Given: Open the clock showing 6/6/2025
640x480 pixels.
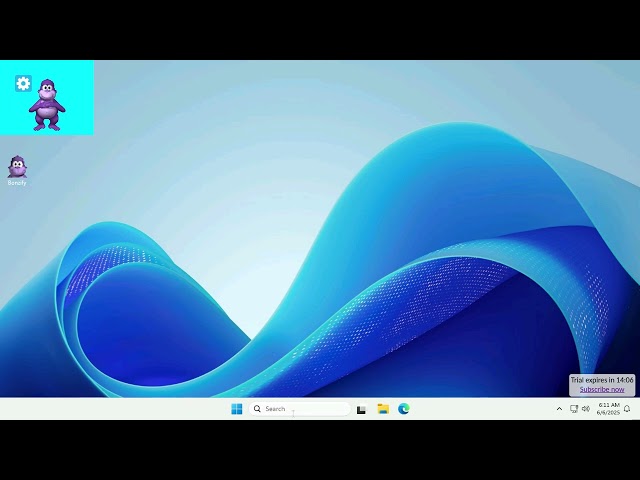Looking at the screenshot, I should 608,409.
